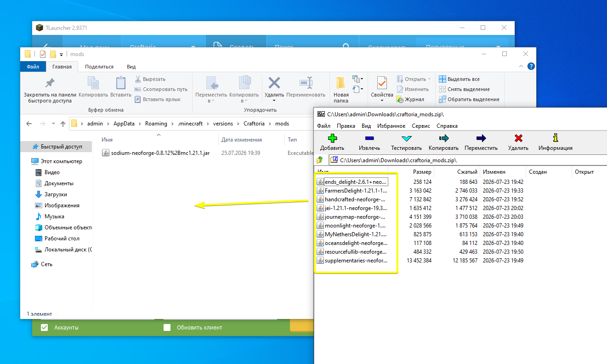Click the 7-Zip archive path field
The height and width of the screenshot is (364, 607).
pyautogui.click(x=467, y=160)
